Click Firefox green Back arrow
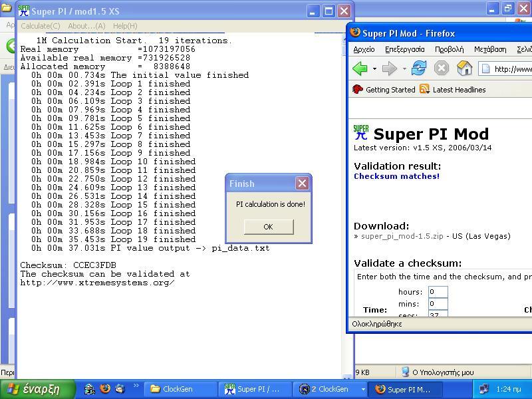Image resolution: width=532 pixels, height=399 pixels. click(x=360, y=68)
